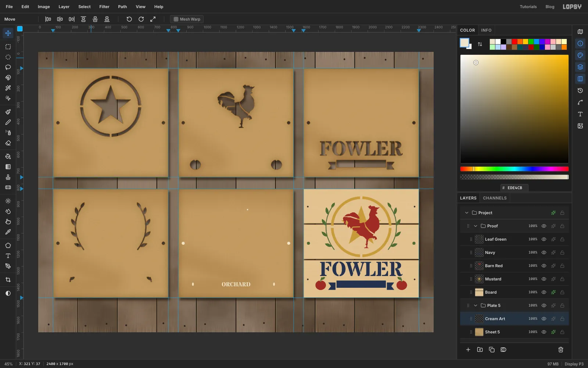
Task: Open the Tutorials link
Action: (528, 7)
